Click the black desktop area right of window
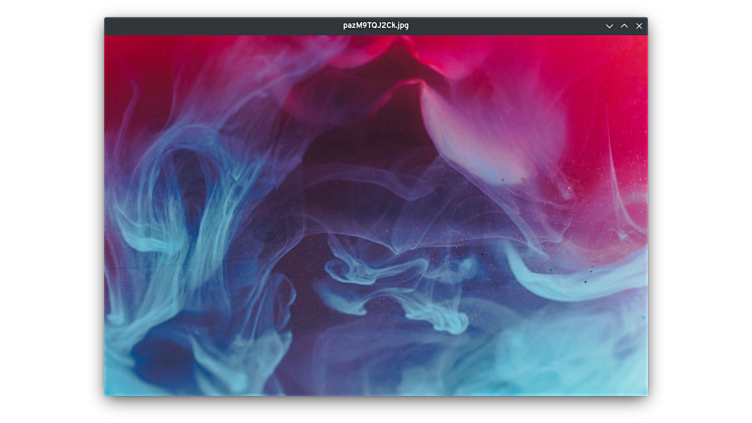 (x=700, y=210)
